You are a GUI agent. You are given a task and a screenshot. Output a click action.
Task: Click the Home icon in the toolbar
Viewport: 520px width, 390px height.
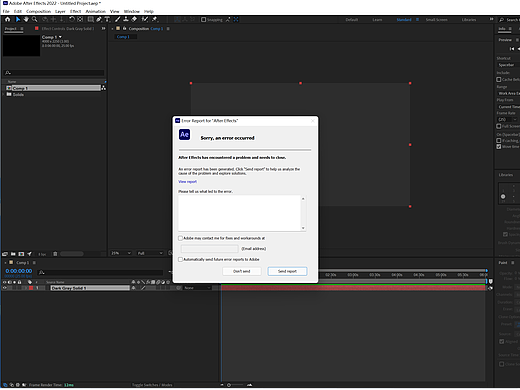[8, 19]
